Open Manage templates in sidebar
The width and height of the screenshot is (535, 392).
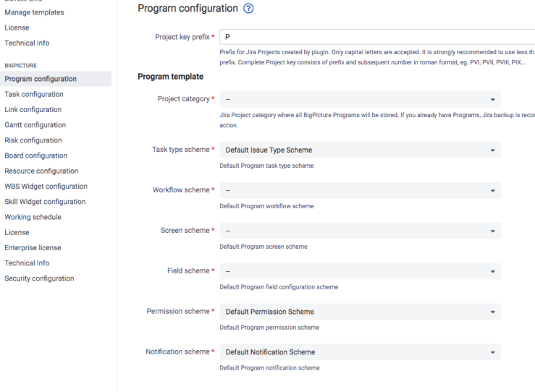pos(34,12)
